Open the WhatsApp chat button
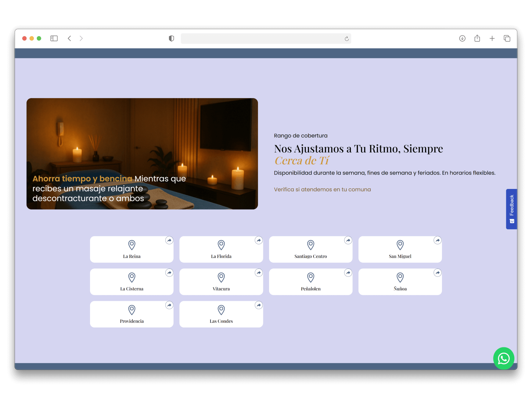This screenshot has height=399, width=532. coord(503,358)
